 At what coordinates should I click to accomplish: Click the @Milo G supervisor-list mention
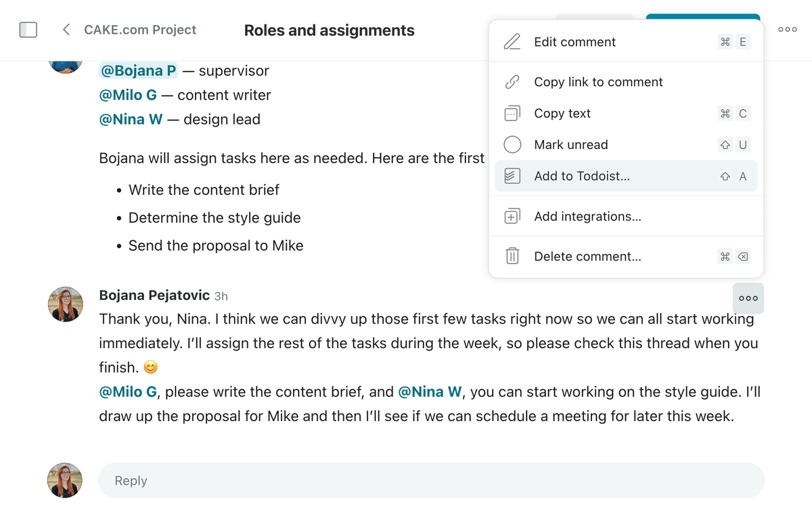click(128, 95)
